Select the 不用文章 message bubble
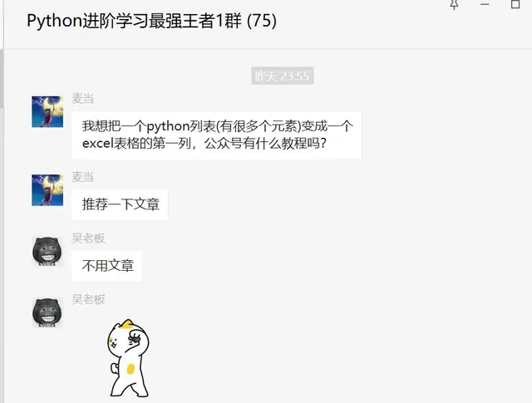The image size is (532, 403). 107,266
